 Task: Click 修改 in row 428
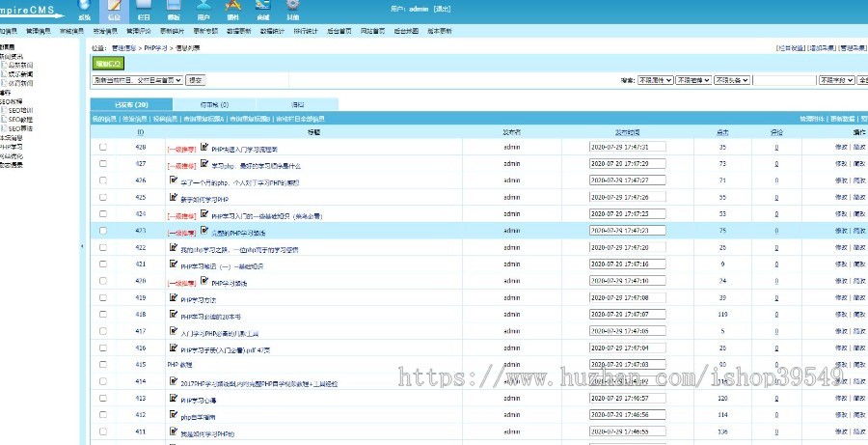pyautogui.click(x=841, y=147)
